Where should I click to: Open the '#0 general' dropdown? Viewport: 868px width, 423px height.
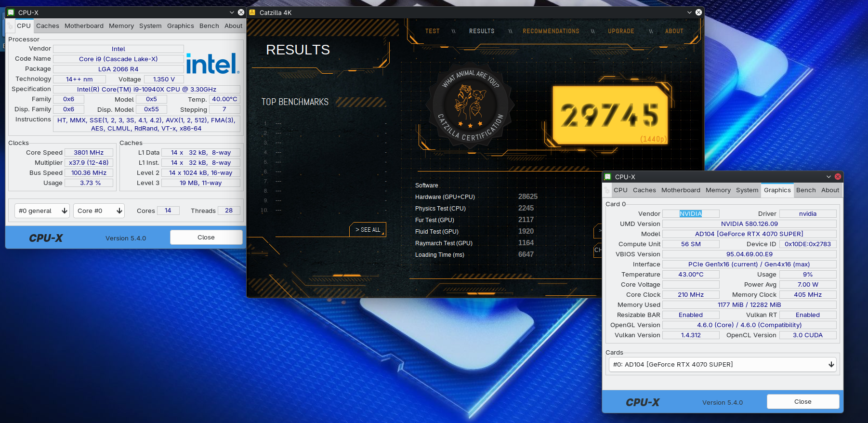42,211
